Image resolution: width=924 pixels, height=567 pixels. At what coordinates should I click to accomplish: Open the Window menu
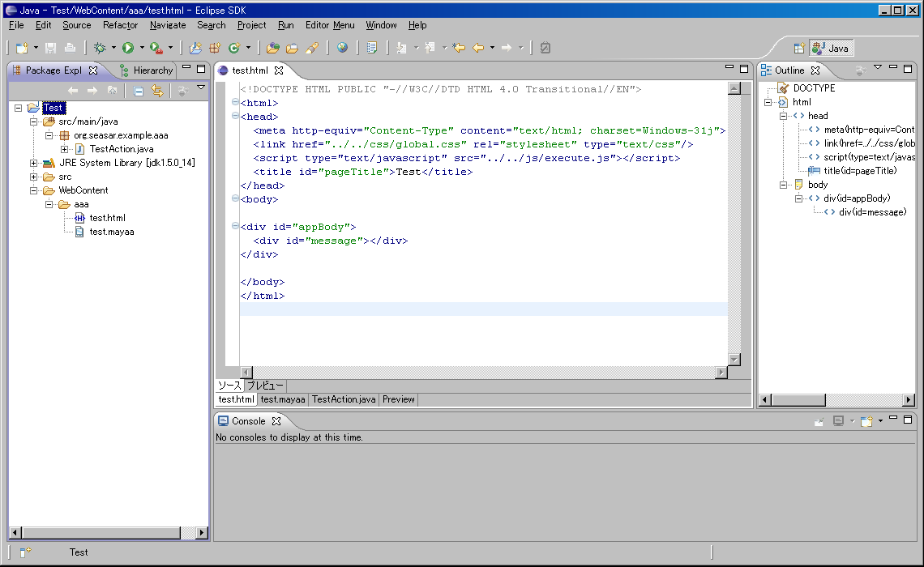tap(381, 25)
